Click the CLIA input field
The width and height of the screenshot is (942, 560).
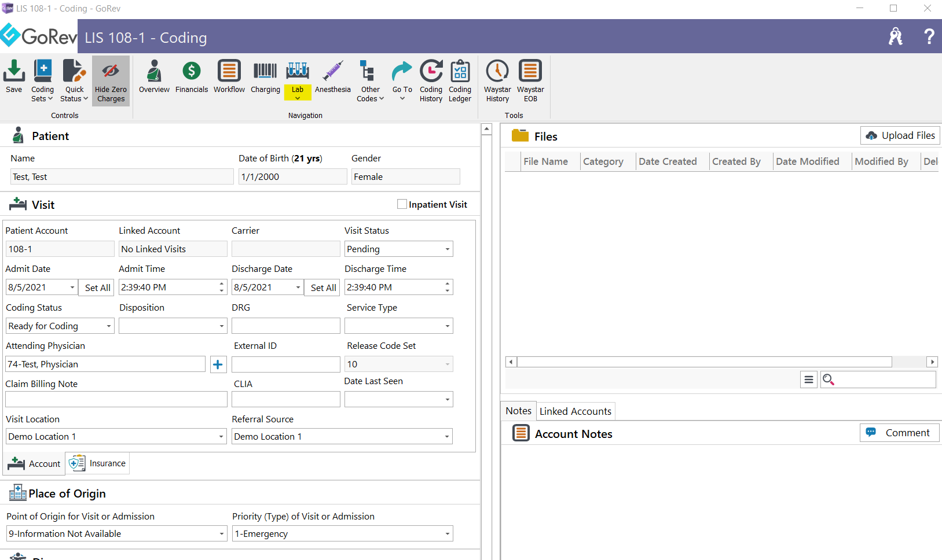[285, 400]
